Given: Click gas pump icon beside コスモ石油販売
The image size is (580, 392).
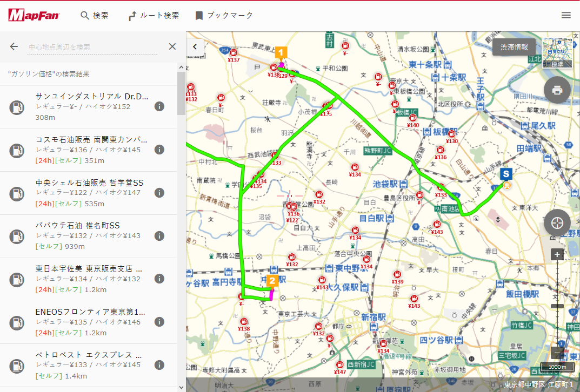Looking at the screenshot, I should click(x=17, y=151).
